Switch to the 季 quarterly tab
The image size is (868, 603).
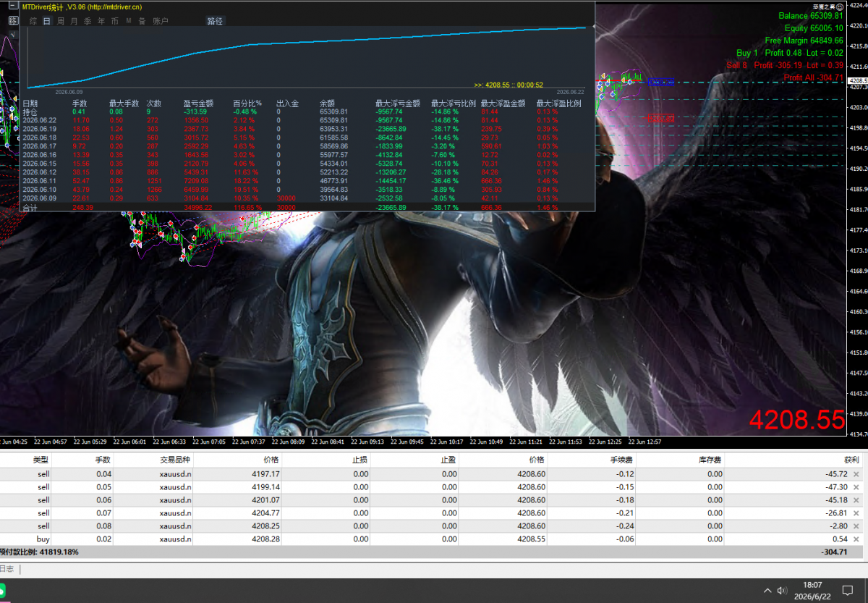(x=88, y=21)
